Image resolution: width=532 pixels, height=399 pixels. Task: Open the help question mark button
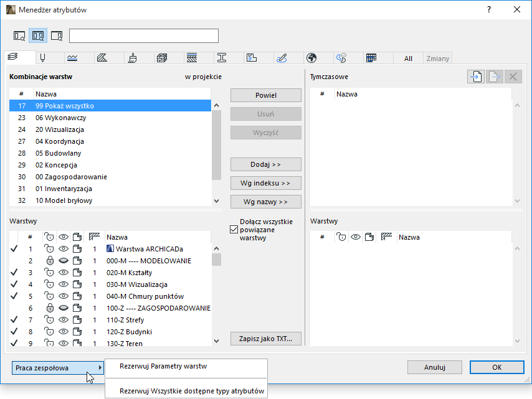point(489,9)
